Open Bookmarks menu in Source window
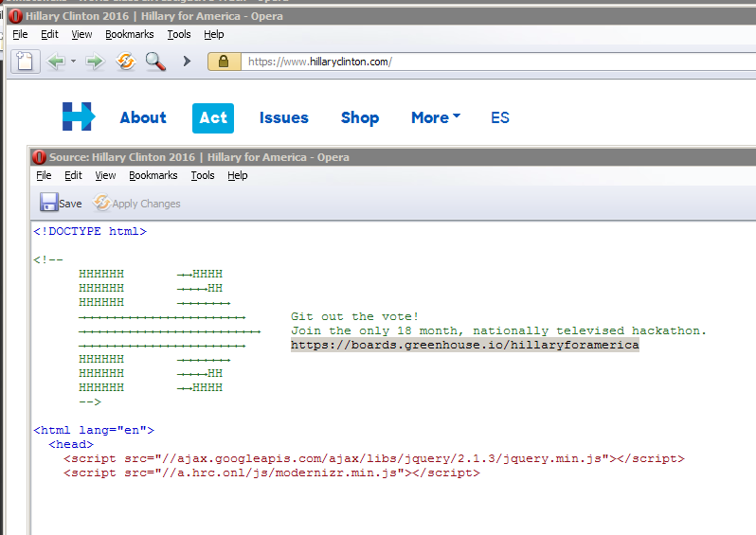This screenshot has width=756, height=535. 153,175
